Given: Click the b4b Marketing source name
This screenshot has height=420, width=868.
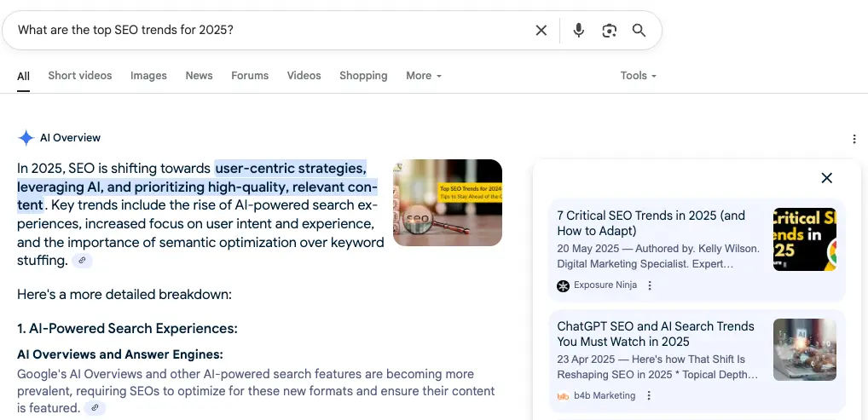Looking at the screenshot, I should [605, 395].
